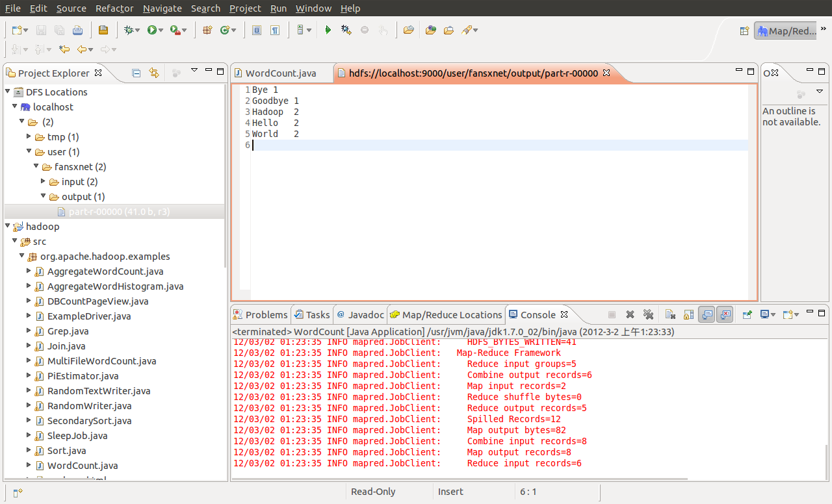This screenshot has height=504, width=832.
Task: Click Collapse All in Project Explorer
Action: [x=136, y=73]
